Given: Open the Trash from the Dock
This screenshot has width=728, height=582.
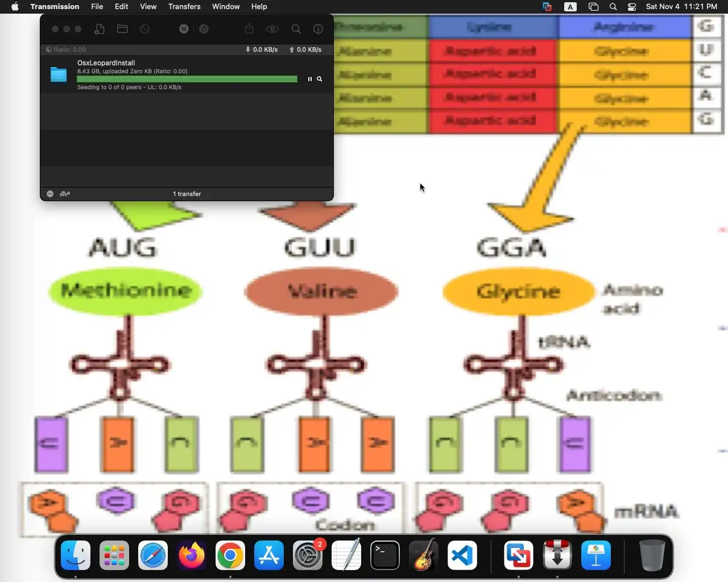Looking at the screenshot, I should coord(652,555).
